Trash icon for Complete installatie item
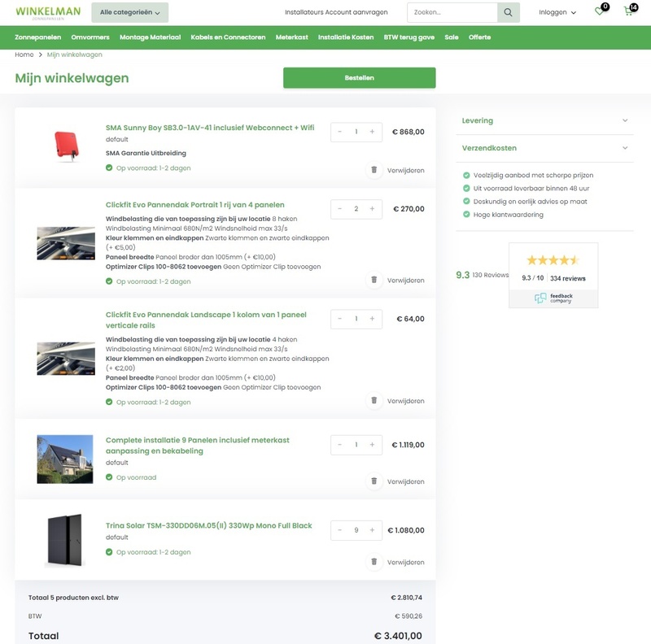The height and width of the screenshot is (644, 651). coord(374,481)
